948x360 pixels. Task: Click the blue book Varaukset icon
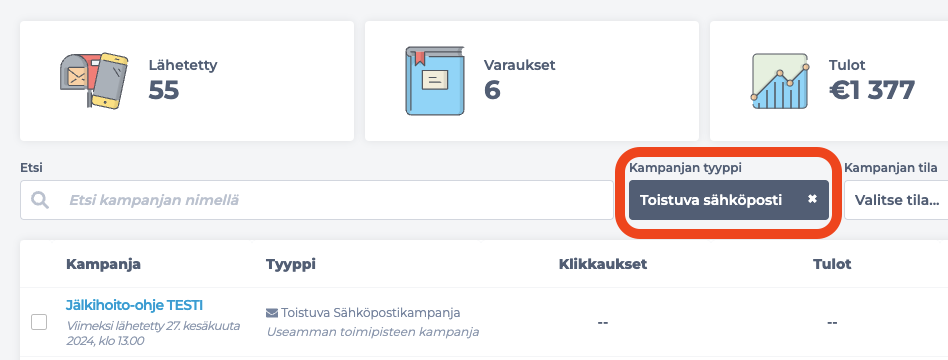click(435, 80)
